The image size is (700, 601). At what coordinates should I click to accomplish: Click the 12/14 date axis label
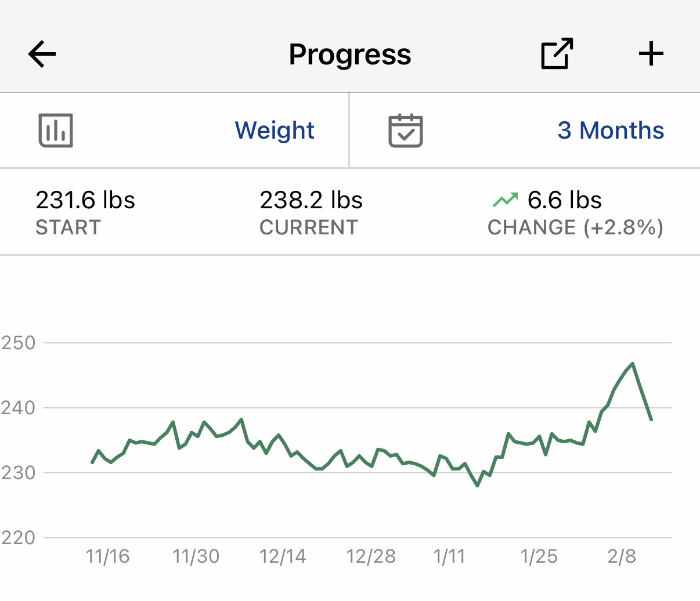click(x=283, y=556)
